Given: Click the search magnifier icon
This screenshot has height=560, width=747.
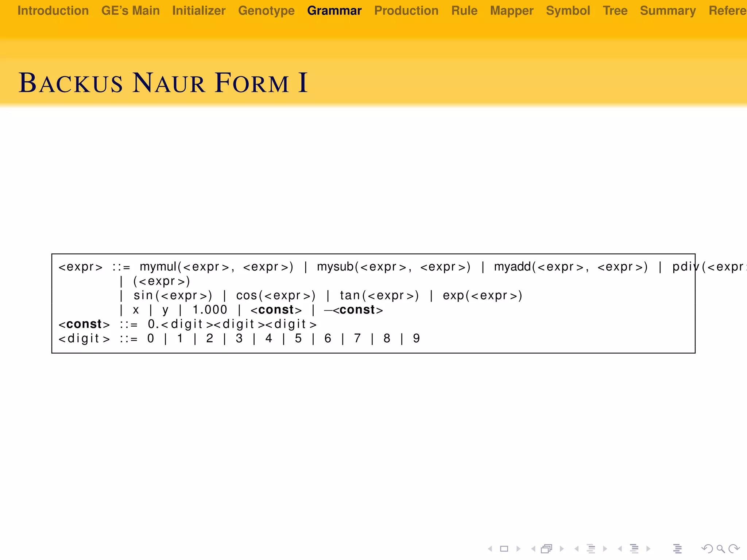Looking at the screenshot, I should [720, 549].
